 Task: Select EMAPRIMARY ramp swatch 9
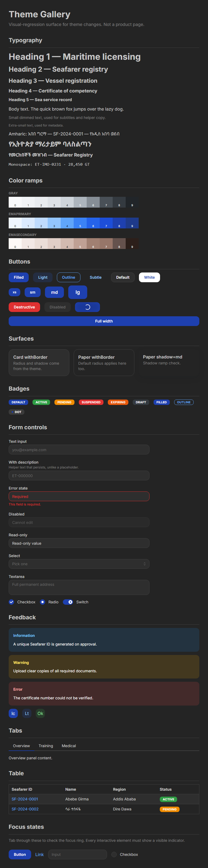pyautogui.click(x=132, y=223)
